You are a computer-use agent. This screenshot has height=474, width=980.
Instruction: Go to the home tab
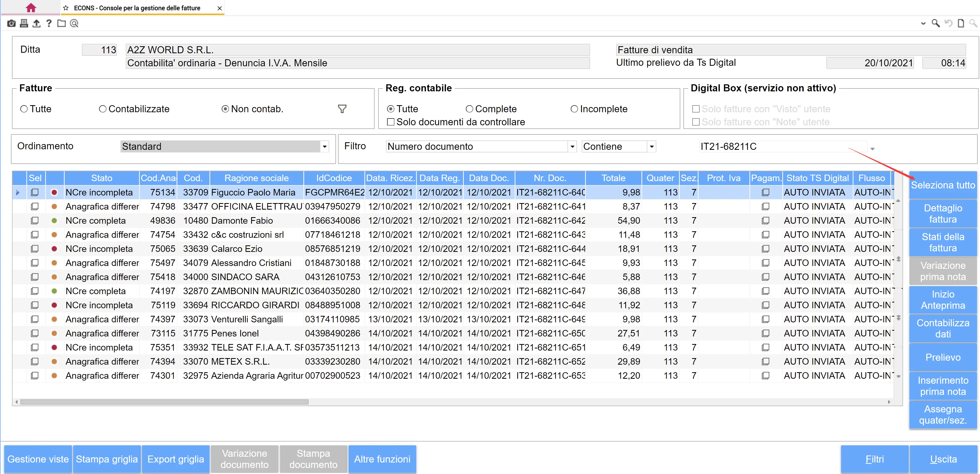[31, 8]
